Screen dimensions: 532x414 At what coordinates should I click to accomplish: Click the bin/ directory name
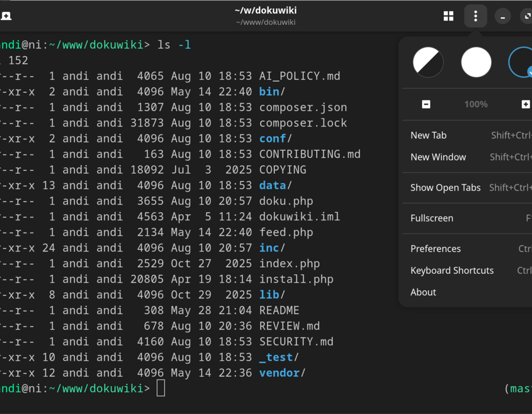[x=272, y=92]
